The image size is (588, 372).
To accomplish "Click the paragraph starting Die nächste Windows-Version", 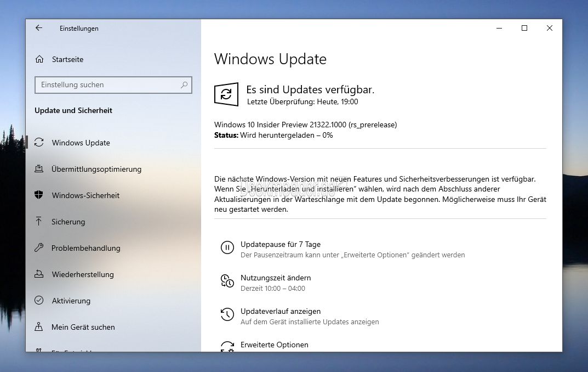I will coord(380,194).
